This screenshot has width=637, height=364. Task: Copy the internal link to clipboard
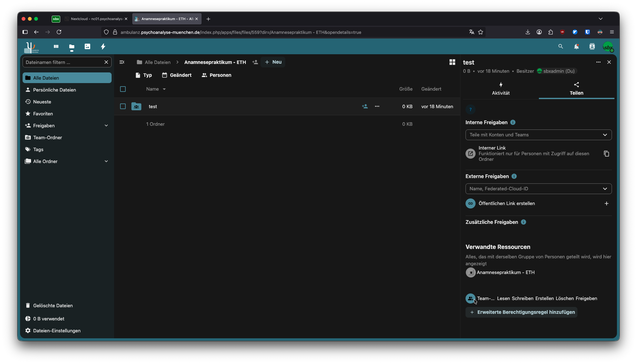[606, 154]
